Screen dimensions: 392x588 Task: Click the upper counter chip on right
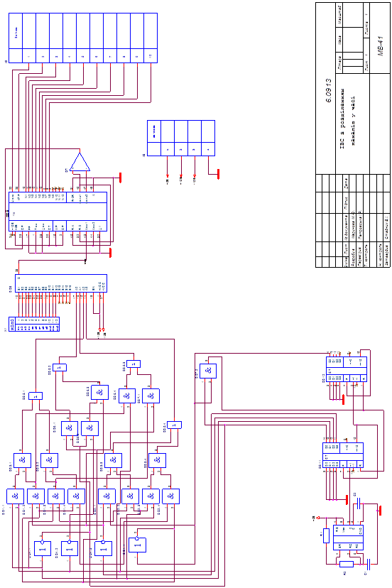pos(347,369)
